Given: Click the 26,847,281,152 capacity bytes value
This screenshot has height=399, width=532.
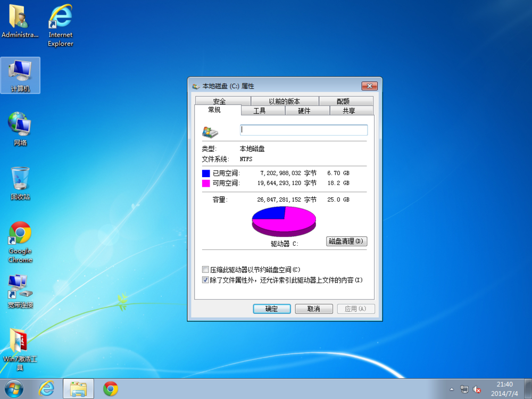Looking at the screenshot, I should coord(279,199).
